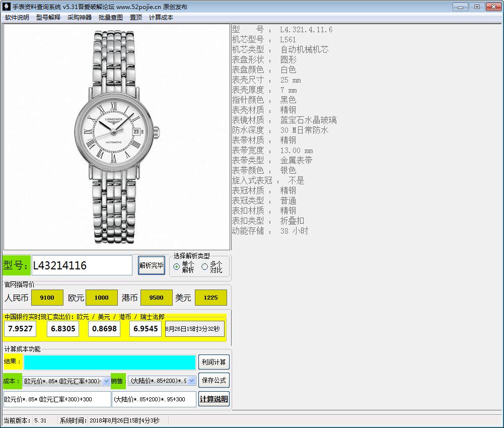Click the Longines watch image
504x428 pixels.
[x=117, y=136]
